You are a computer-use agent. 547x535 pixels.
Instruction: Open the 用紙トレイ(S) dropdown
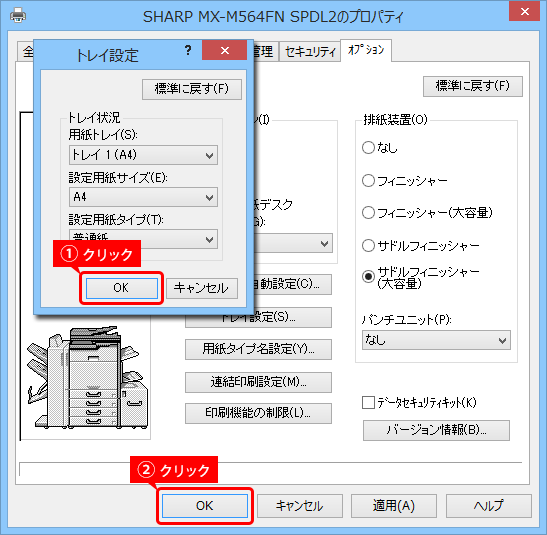[x=143, y=155]
